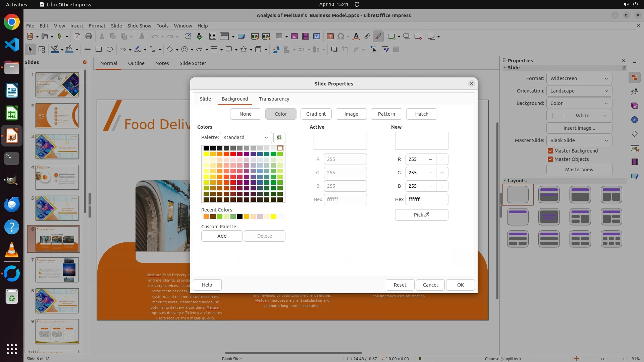Open the Sidebar Settings gear in Properties

[x=624, y=68]
